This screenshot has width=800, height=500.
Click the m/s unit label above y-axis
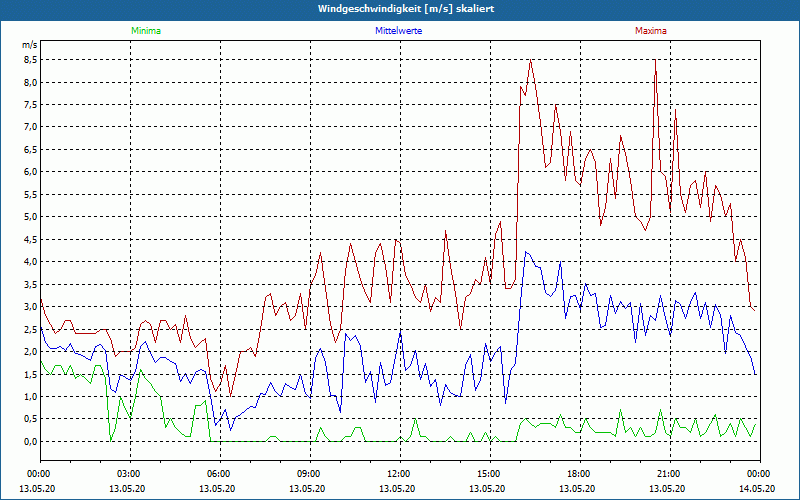[x=29, y=45]
